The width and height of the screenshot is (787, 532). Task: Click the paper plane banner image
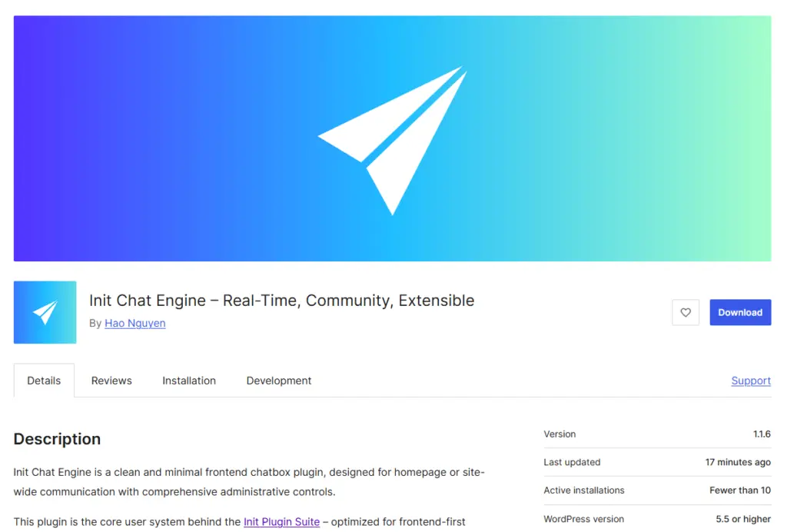[x=392, y=138]
